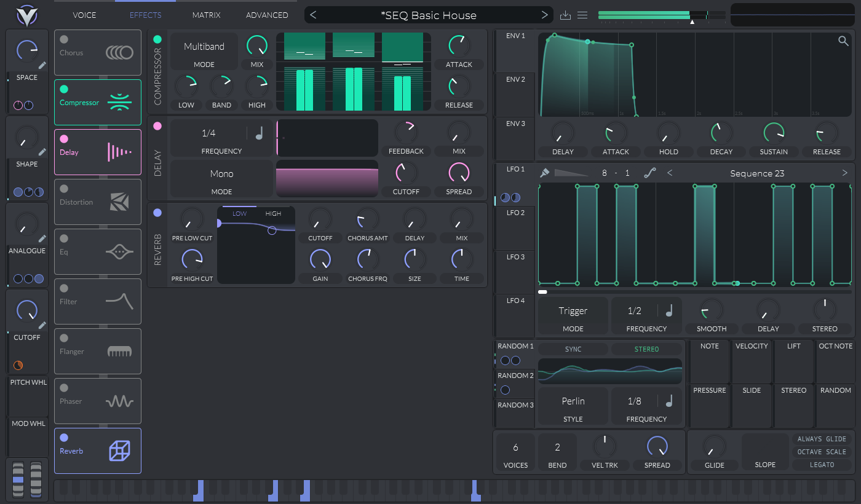
Task: Enable LEGATO option
Action: click(821, 465)
